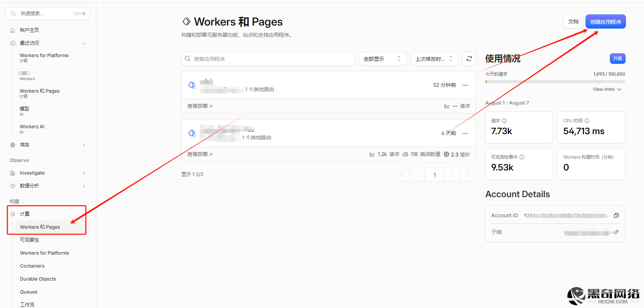
Task: Open the 上次修改时 sort dropdown
Action: [x=434, y=59]
